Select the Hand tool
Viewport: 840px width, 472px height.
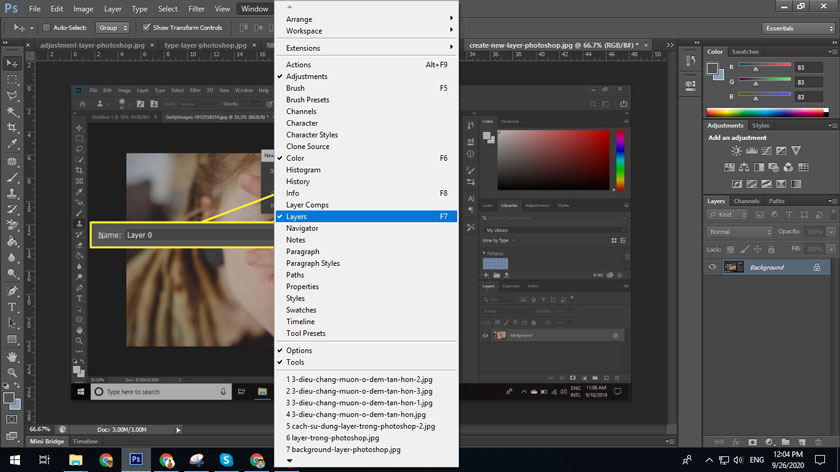click(12, 356)
